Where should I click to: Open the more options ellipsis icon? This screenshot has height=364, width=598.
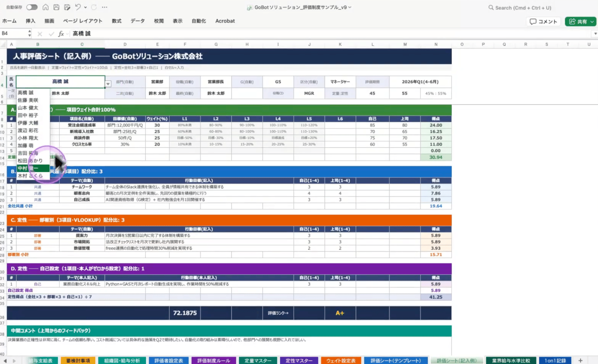point(105,7)
